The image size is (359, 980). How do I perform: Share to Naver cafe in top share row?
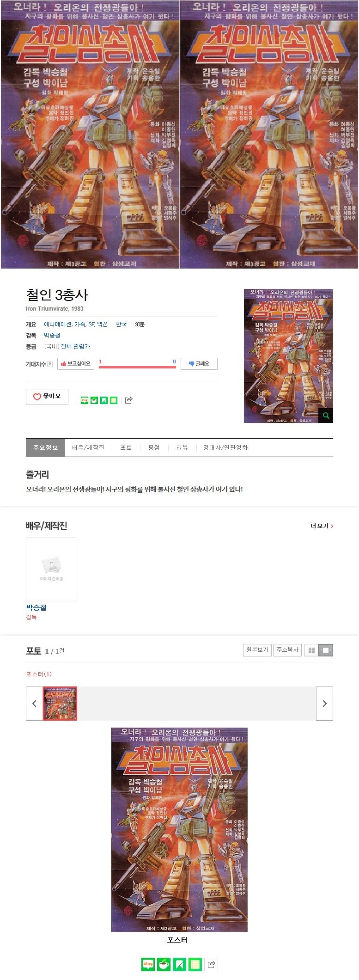click(94, 400)
